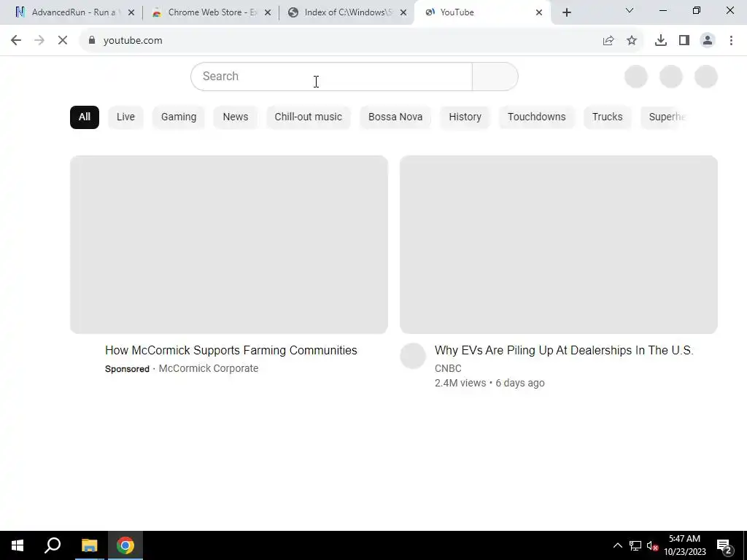Select the Bossa Nova filter chip

(x=395, y=117)
